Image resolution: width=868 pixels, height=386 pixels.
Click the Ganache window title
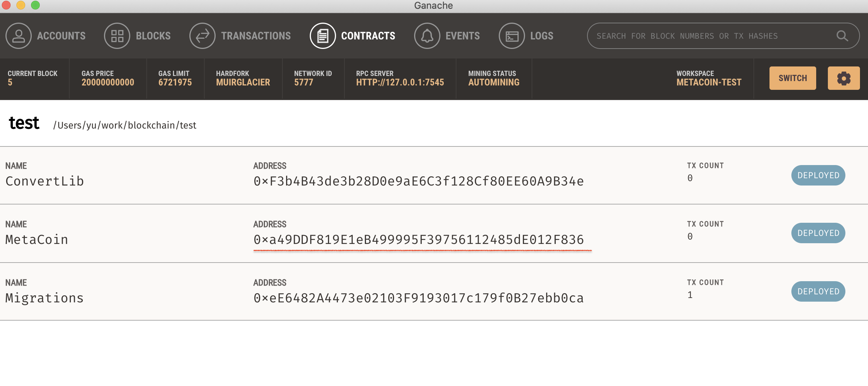click(433, 5)
